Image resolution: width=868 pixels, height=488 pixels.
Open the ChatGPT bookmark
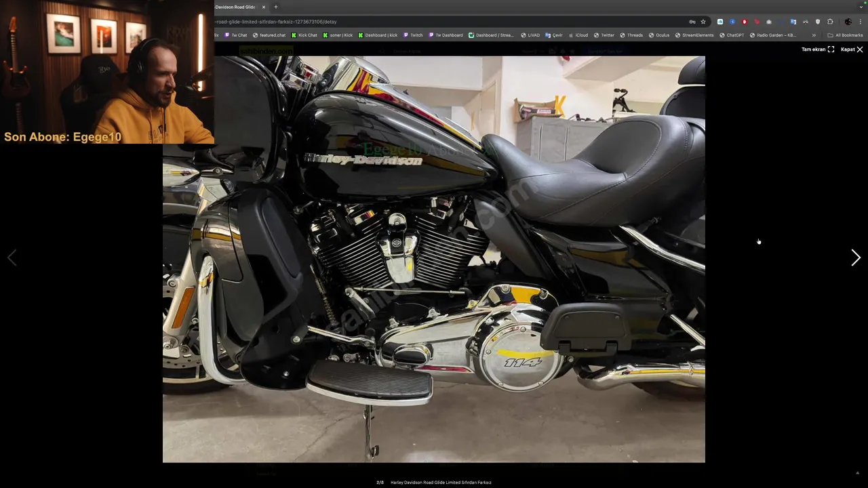click(x=732, y=35)
